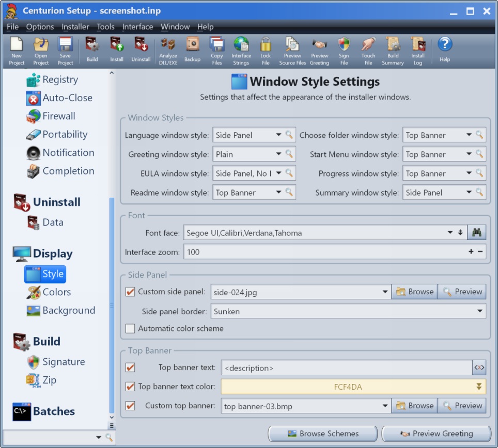Click sidebar search magnifier icon
The height and width of the screenshot is (448, 498).
coord(109,437)
